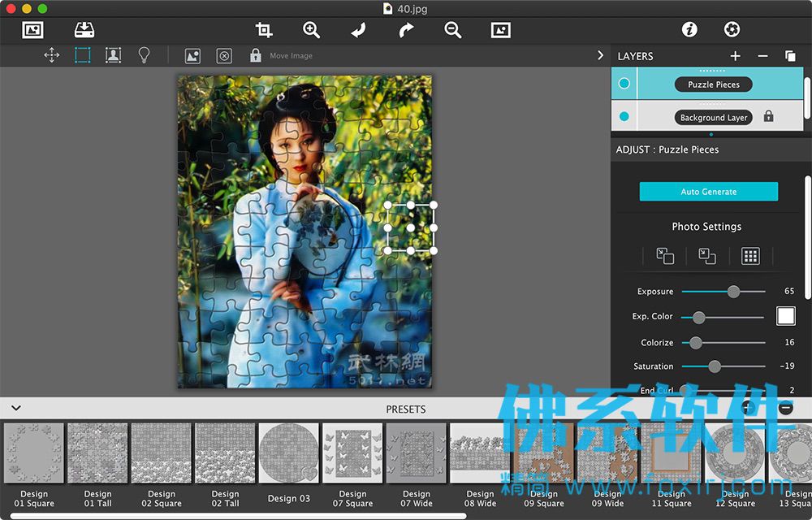Redo using the right curved arrow

(406, 30)
